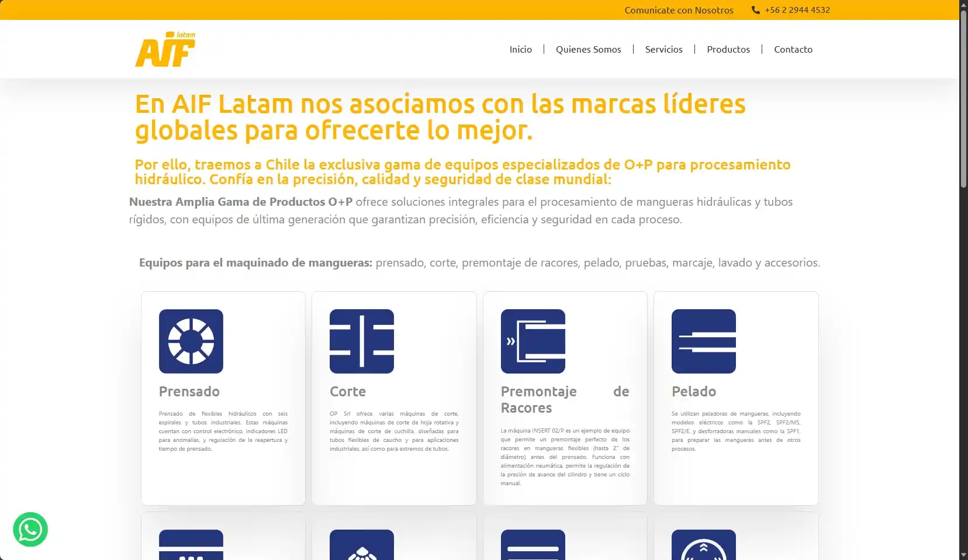Select Premontaje de Racores heading
The width and height of the screenshot is (968, 560).
[x=565, y=400]
